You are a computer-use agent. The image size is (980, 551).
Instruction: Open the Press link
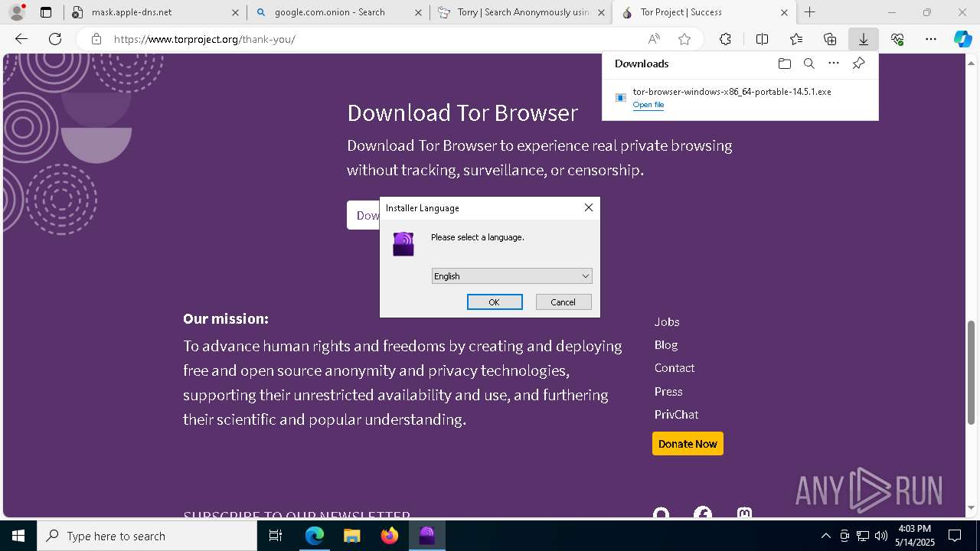(x=668, y=392)
